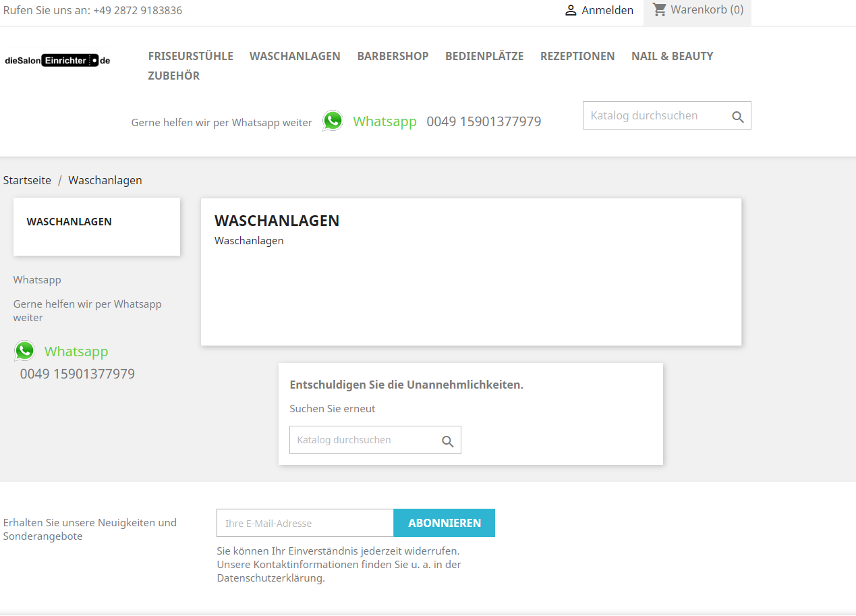Image resolution: width=856 pixels, height=616 pixels.
Task: Open the Waschanlagen menu item
Action: click(295, 56)
